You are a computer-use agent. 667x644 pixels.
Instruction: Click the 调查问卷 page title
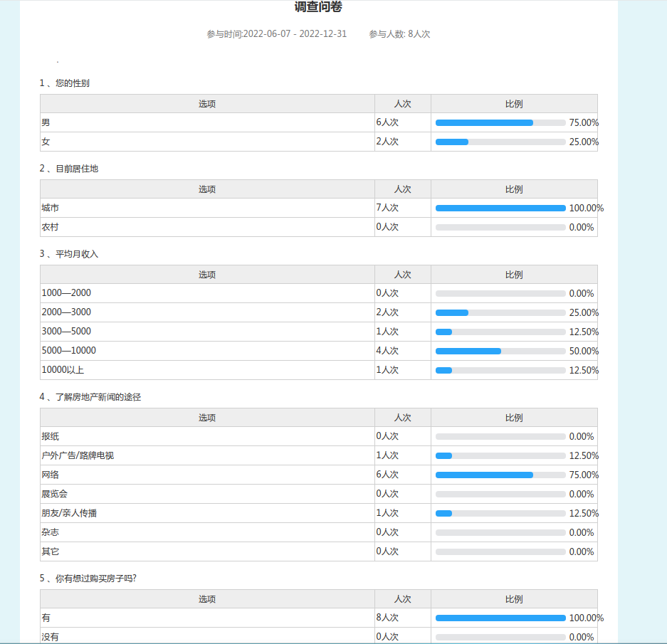click(x=318, y=7)
